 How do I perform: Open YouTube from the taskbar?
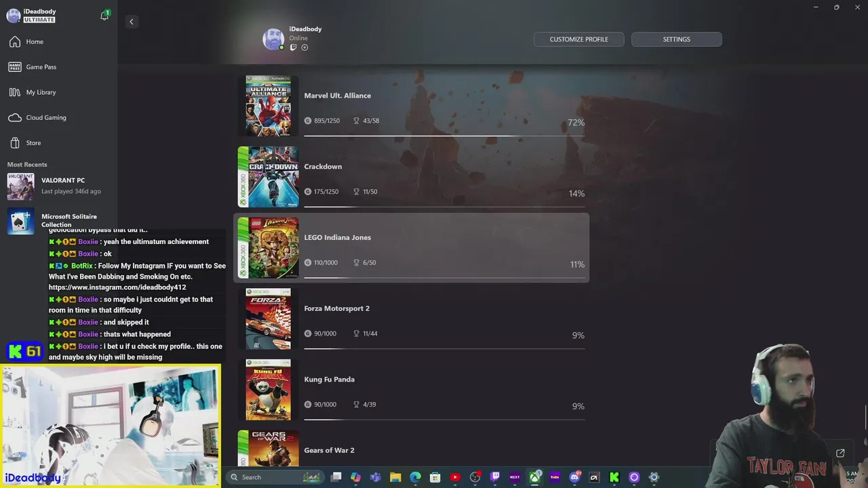455,477
